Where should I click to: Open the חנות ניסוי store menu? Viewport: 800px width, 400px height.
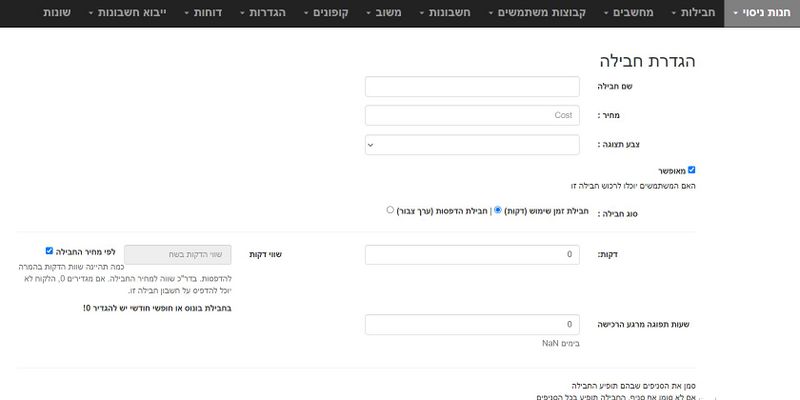coord(762,13)
